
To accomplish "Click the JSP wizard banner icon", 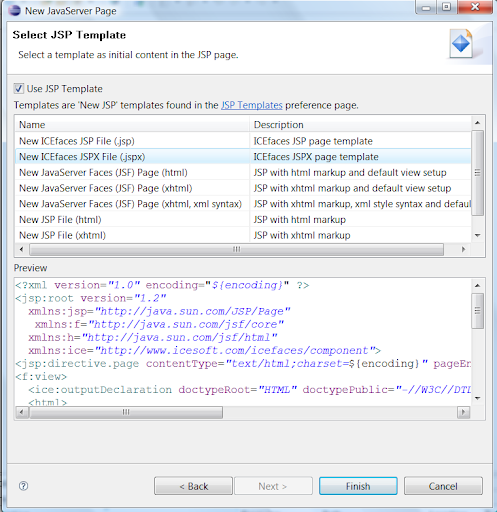I will [461, 44].
